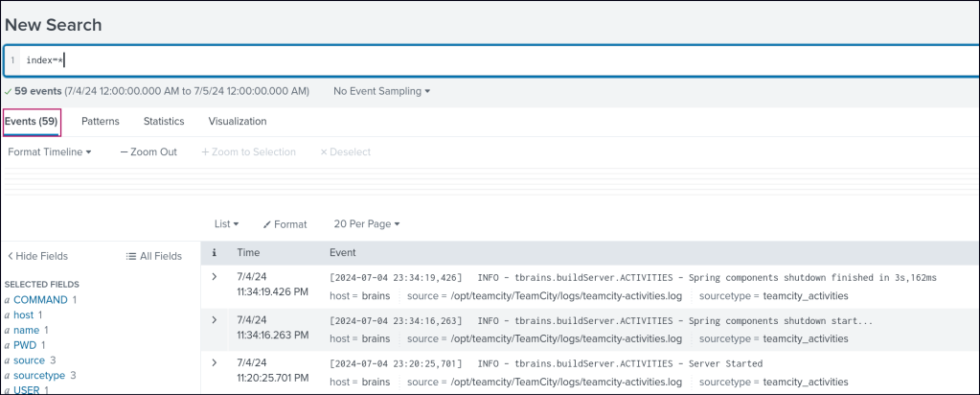Click Zoom Out on timeline
This screenshot has height=395, width=980.
[148, 151]
